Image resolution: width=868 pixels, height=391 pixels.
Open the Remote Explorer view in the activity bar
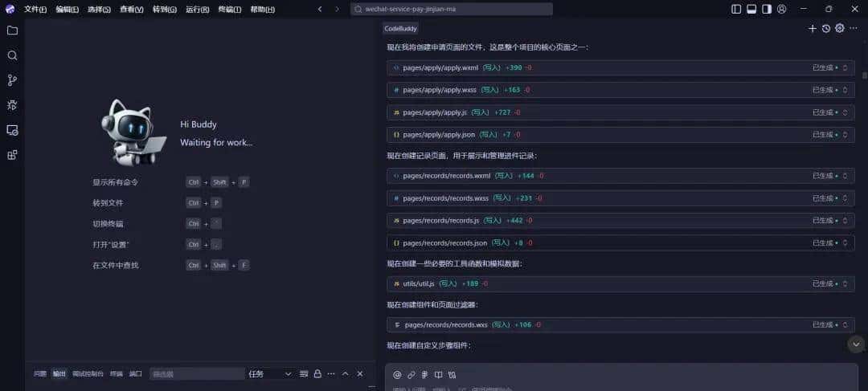[12, 130]
